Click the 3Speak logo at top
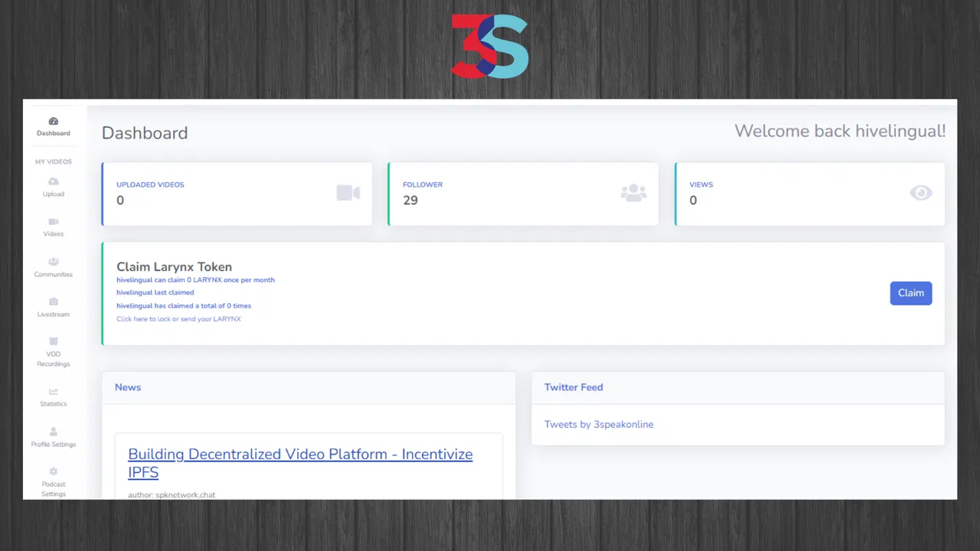 tap(490, 46)
